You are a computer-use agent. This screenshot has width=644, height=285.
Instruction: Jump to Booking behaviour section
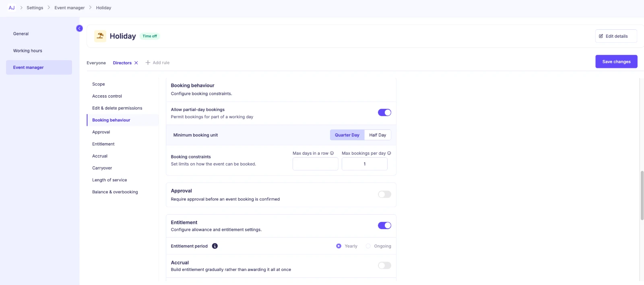pos(123,120)
